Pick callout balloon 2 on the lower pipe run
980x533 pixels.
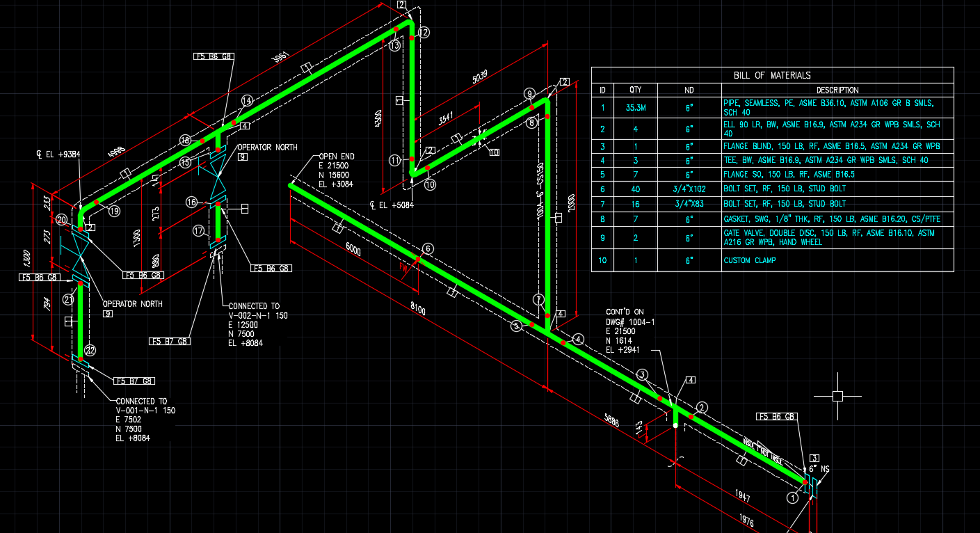coord(702,407)
